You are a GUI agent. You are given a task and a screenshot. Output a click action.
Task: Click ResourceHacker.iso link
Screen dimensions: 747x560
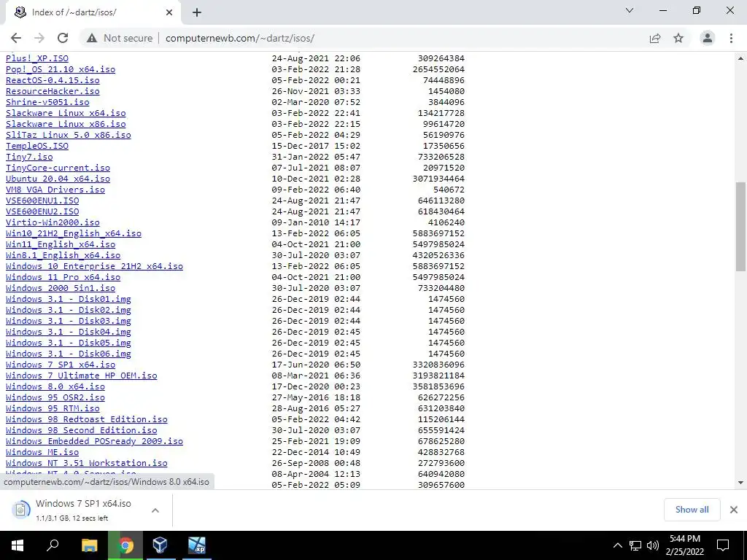click(x=53, y=91)
